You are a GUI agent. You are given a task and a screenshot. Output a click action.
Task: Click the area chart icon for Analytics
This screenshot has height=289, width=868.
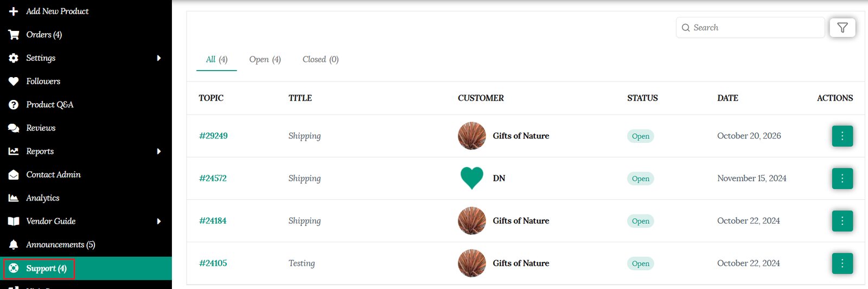14,198
